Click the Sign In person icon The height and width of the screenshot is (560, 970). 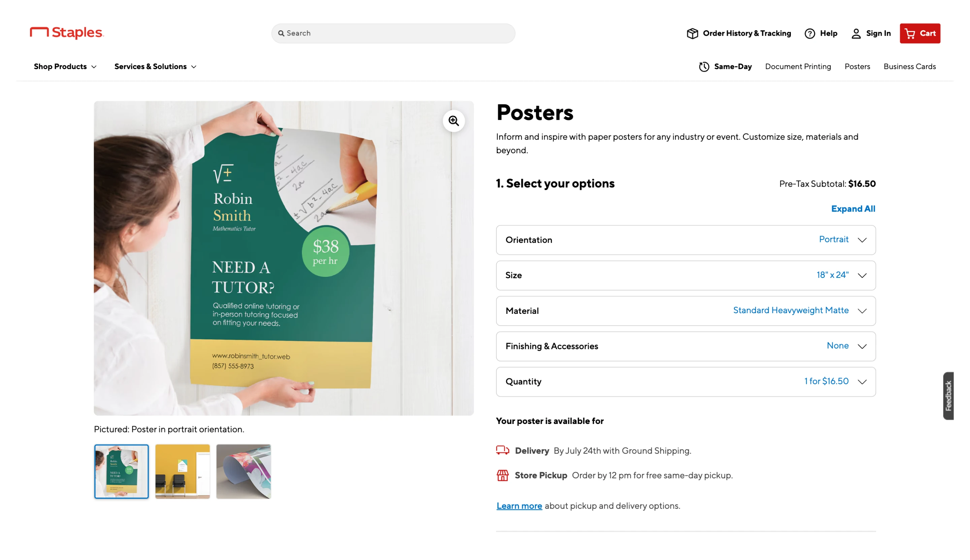856,33
